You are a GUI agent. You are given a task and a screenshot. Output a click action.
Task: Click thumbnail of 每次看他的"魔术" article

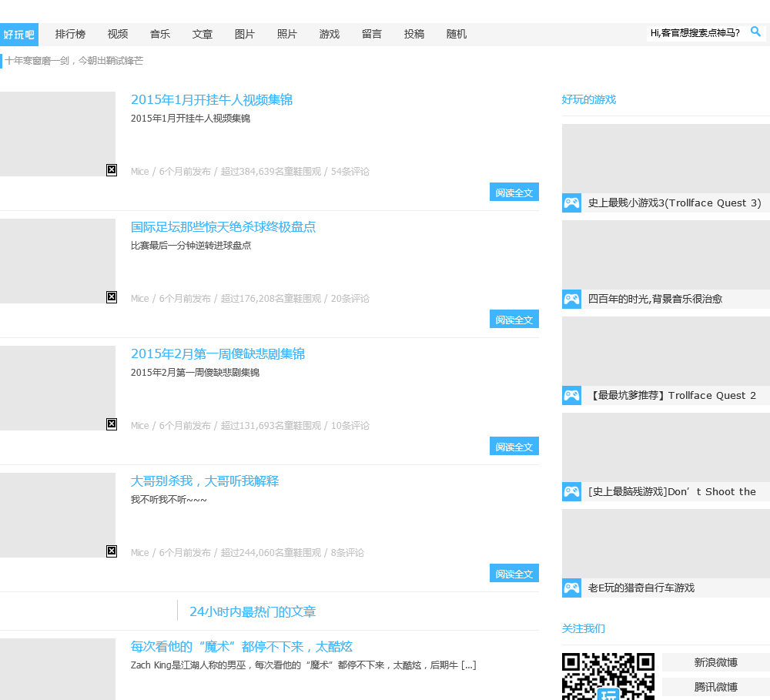(58, 669)
